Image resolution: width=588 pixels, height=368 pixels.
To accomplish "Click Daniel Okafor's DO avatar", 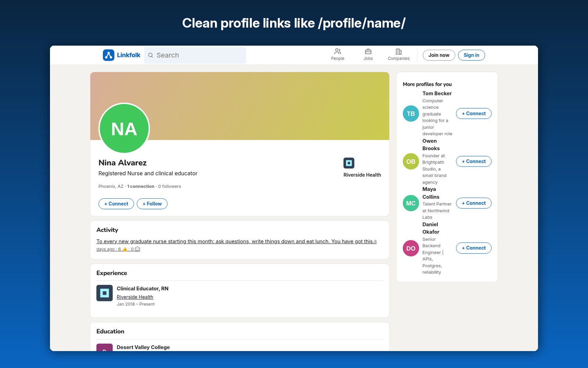I will (x=411, y=248).
